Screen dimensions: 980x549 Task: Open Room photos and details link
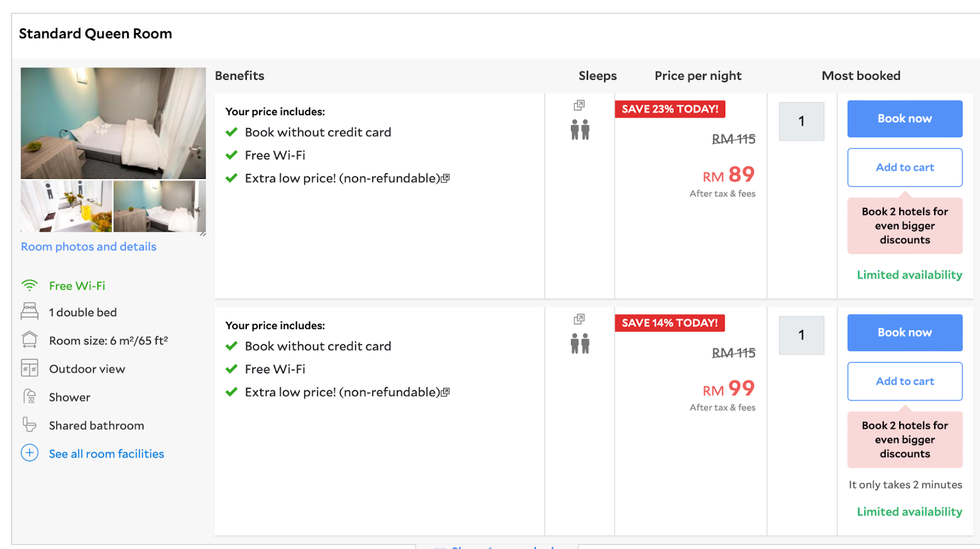pyautogui.click(x=89, y=246)
